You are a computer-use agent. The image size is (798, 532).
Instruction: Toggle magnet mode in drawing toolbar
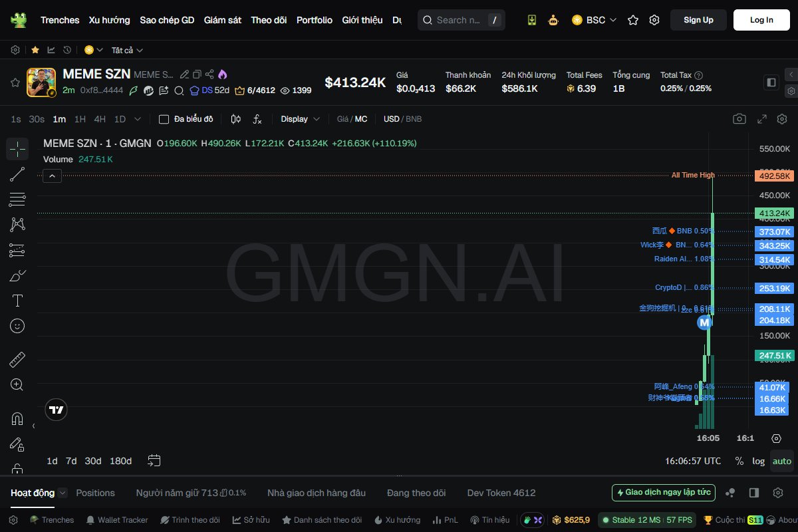(17, 419)
